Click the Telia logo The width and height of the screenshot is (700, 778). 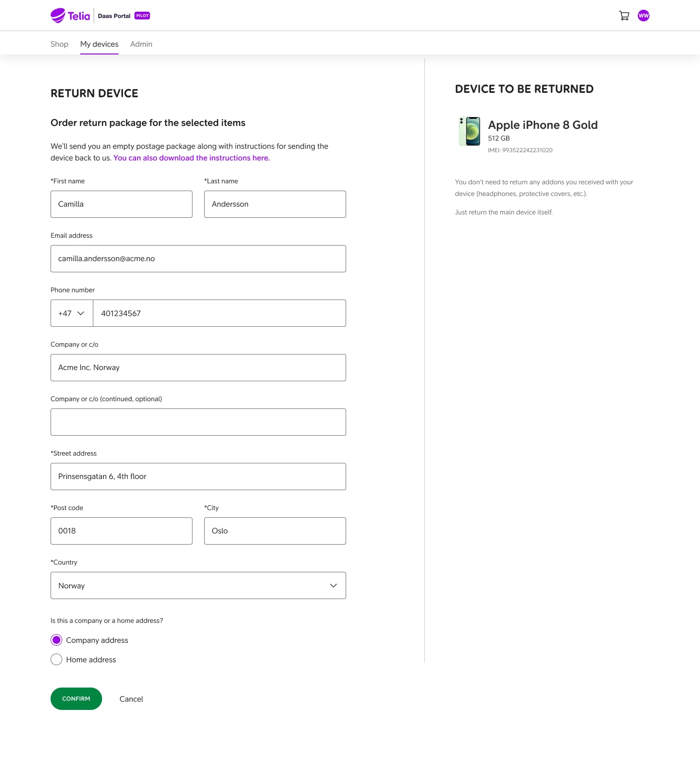click(x=70, y=16)
